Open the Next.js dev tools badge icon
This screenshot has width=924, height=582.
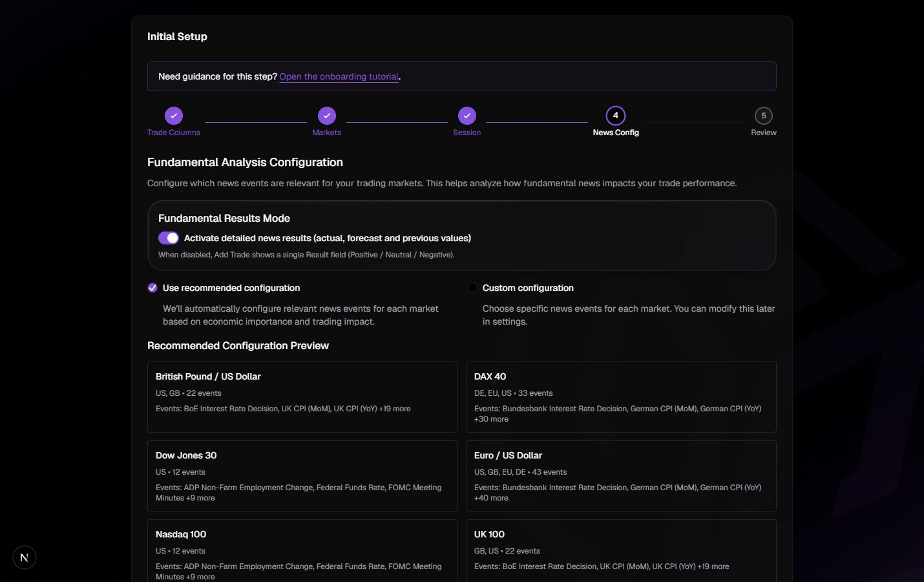25,557
